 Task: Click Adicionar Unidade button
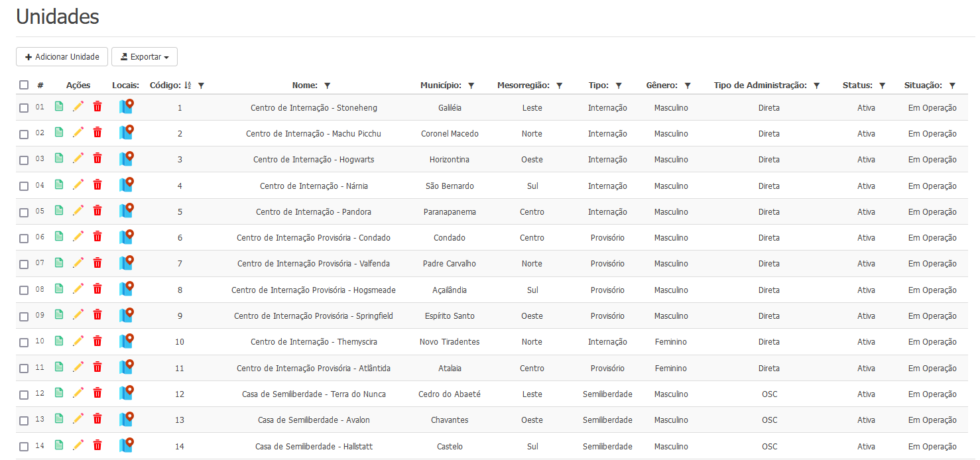pyautogui.click(x=62, y=57)
